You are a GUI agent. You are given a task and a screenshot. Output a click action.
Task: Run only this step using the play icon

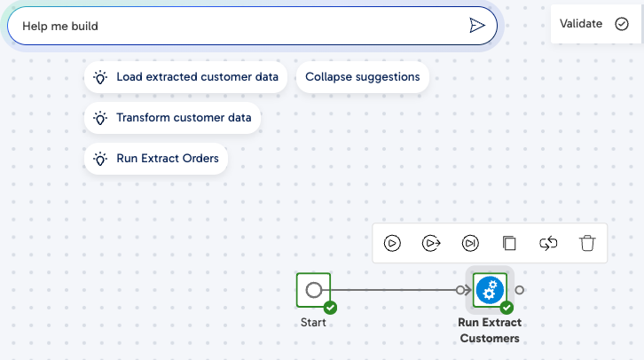click(393, 242)
